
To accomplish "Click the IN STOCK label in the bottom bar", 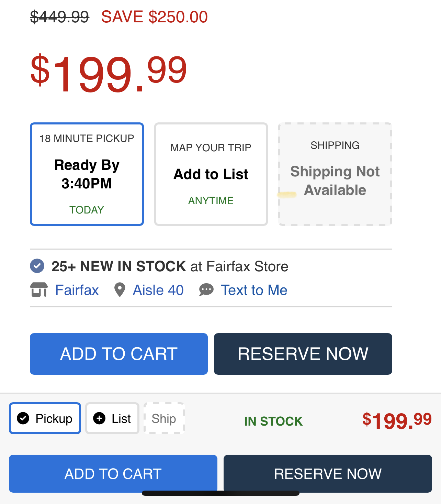I will [x=273, y=421].
